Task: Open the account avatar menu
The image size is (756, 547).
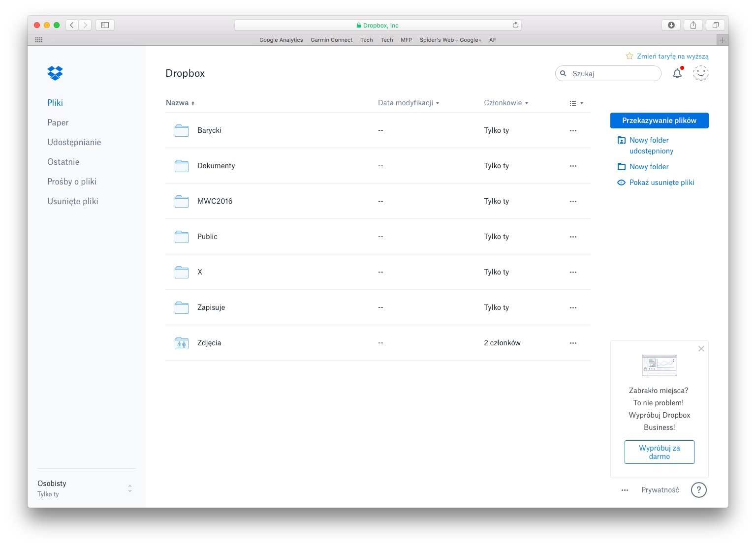Action: point(700,73)
